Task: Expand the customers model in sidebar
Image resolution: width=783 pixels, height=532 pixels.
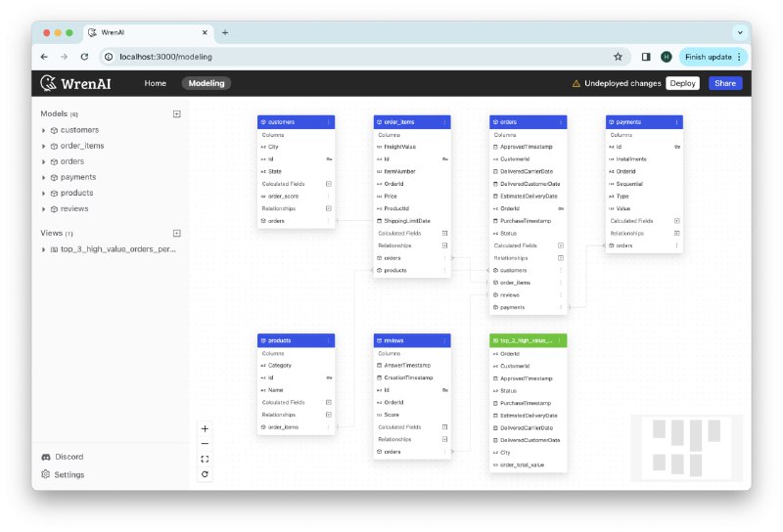Action: pyautogui.click(x=43, y=130)
